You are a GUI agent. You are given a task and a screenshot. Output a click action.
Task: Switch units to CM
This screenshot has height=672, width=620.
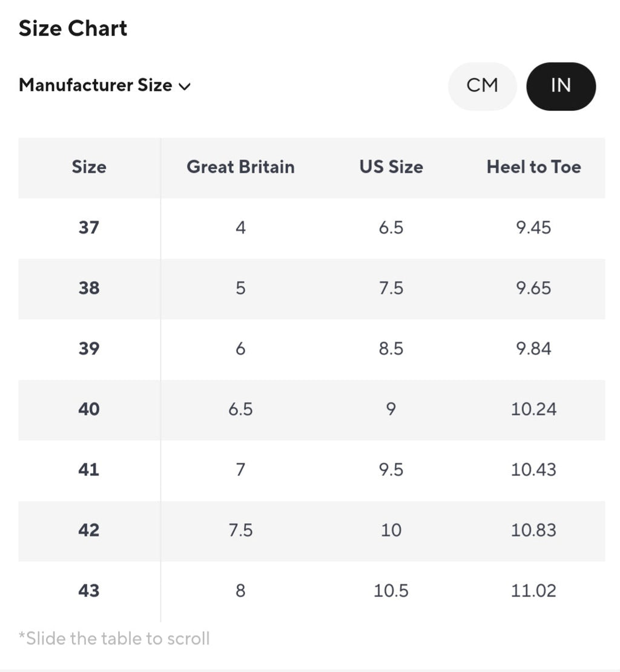click(482, 86)
